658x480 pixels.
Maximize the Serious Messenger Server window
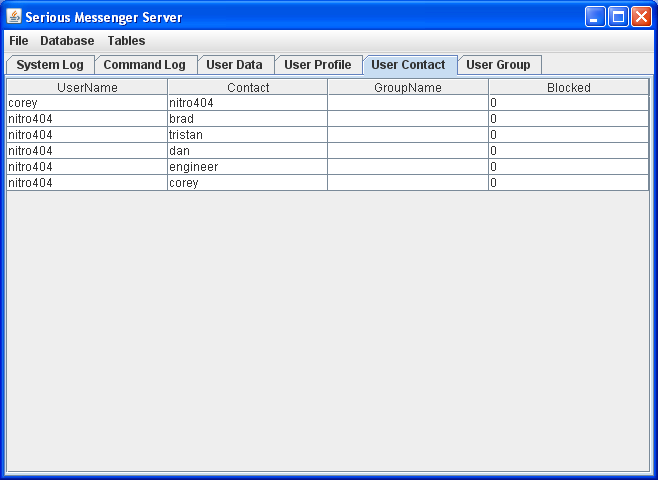click(x=618, y=17)
